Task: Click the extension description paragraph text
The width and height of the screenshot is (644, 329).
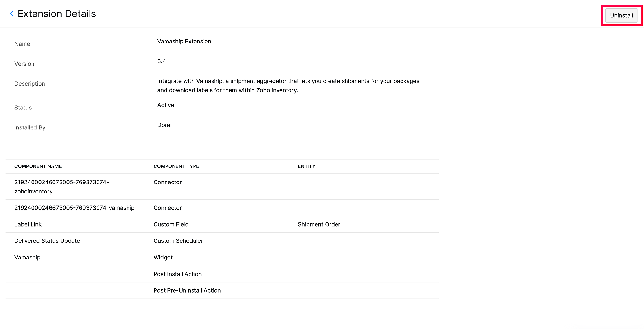Action: click(288, 86)
